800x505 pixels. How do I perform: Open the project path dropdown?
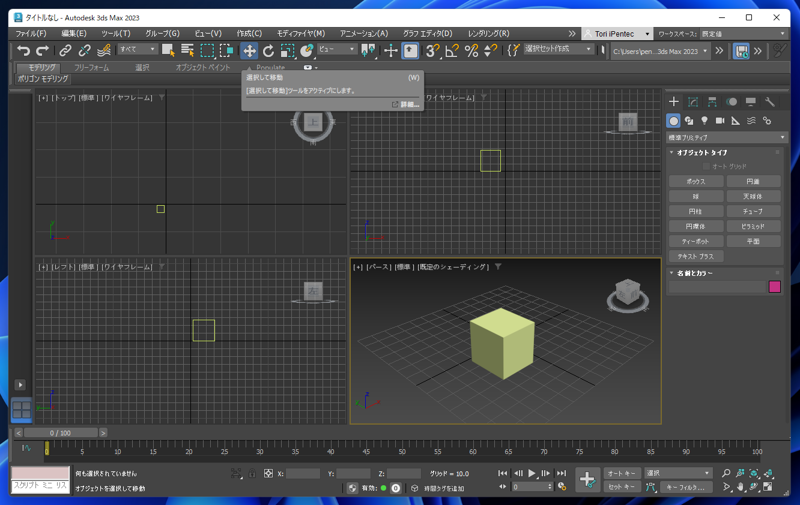pos(660,51)
